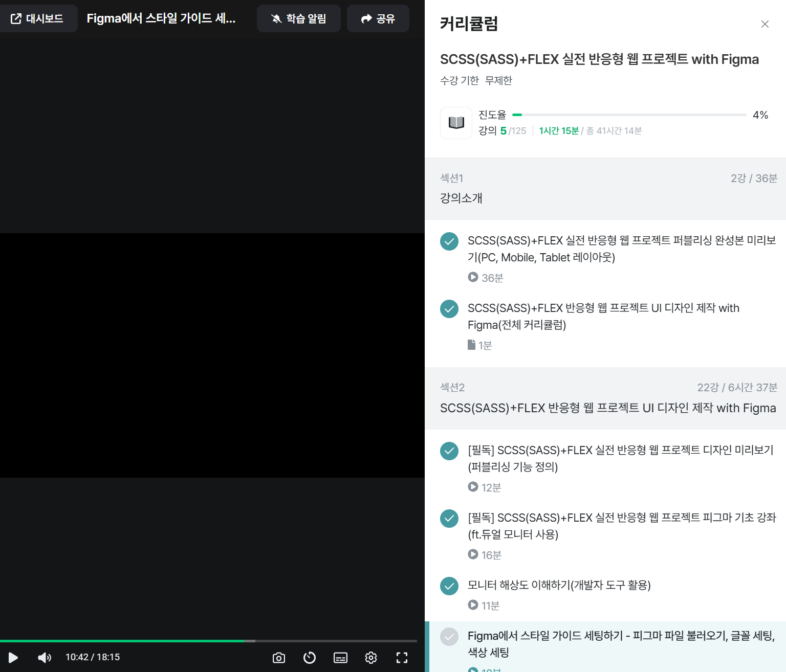Screen dimensions: 786x672
Task: Click the course progress bar
Action: coord(629,115)
